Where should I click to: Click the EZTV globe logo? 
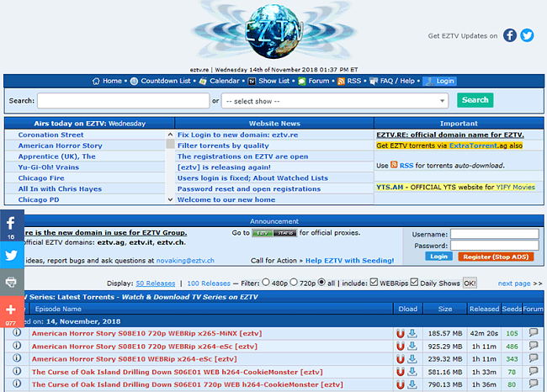(x=273, y=31)
